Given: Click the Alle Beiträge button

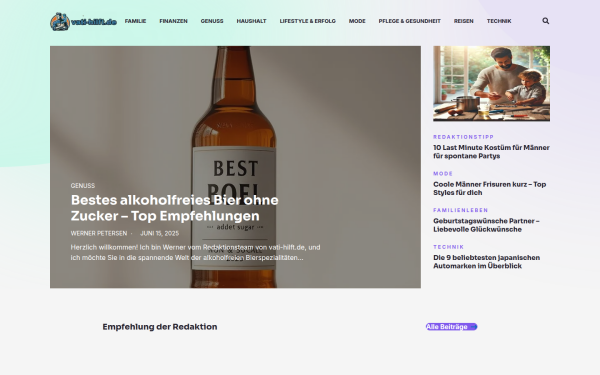Looking at the screenshot, I should [452, 327].
